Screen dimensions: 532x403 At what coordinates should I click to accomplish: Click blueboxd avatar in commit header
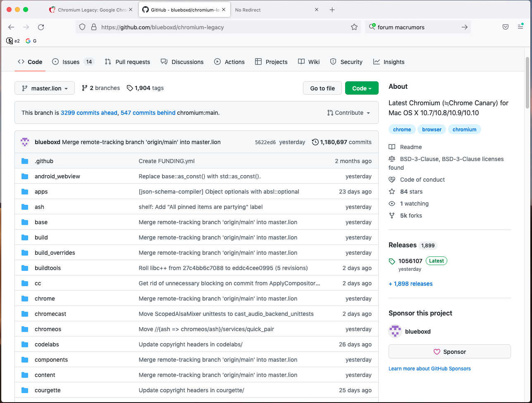(25, 142)
